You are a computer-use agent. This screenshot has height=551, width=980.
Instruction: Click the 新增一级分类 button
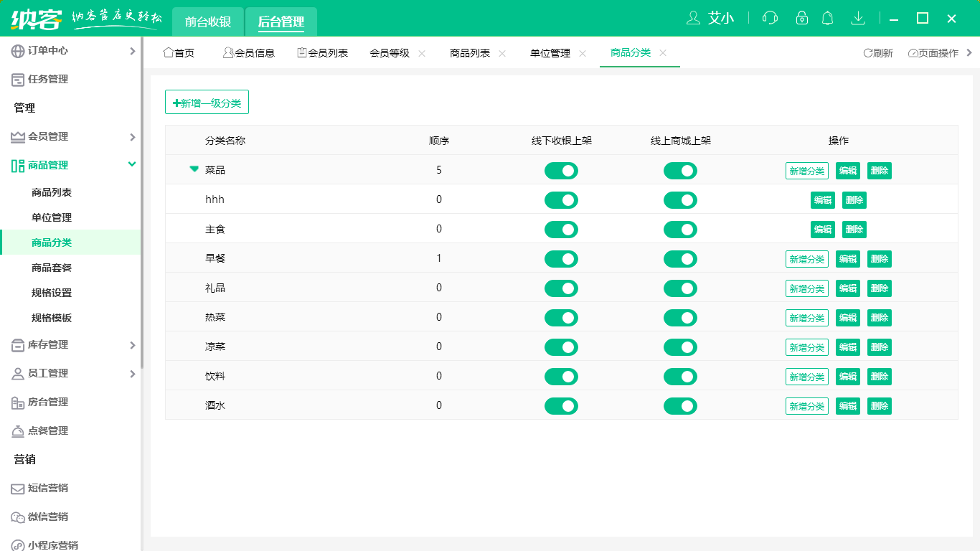207,103
